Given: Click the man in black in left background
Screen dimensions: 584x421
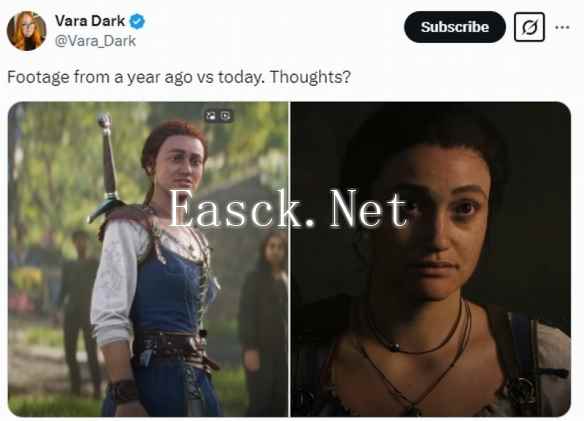Looking at the screenshot, I should [x=79, y=309].
